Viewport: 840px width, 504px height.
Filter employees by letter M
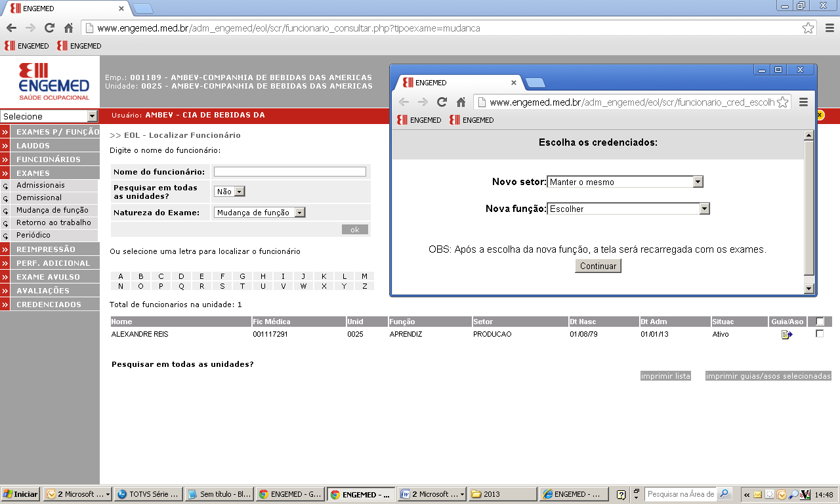tap(364, 276)
